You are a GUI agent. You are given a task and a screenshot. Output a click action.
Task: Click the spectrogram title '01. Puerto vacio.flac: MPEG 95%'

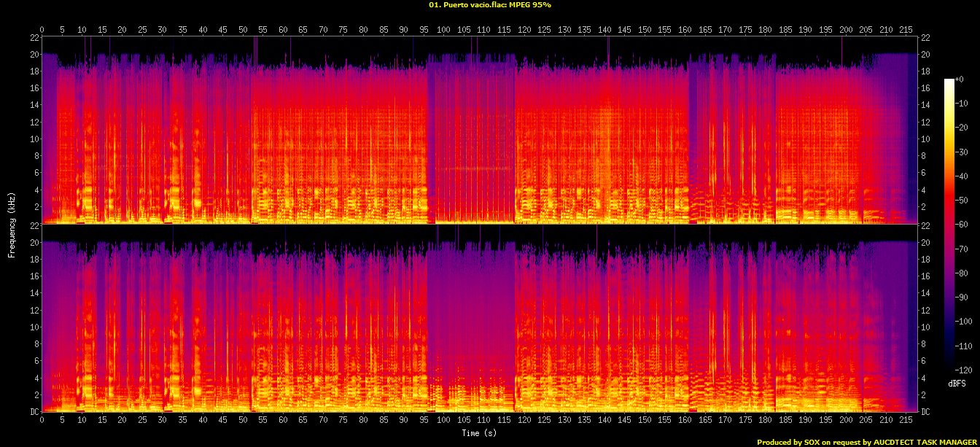[490, 5]
